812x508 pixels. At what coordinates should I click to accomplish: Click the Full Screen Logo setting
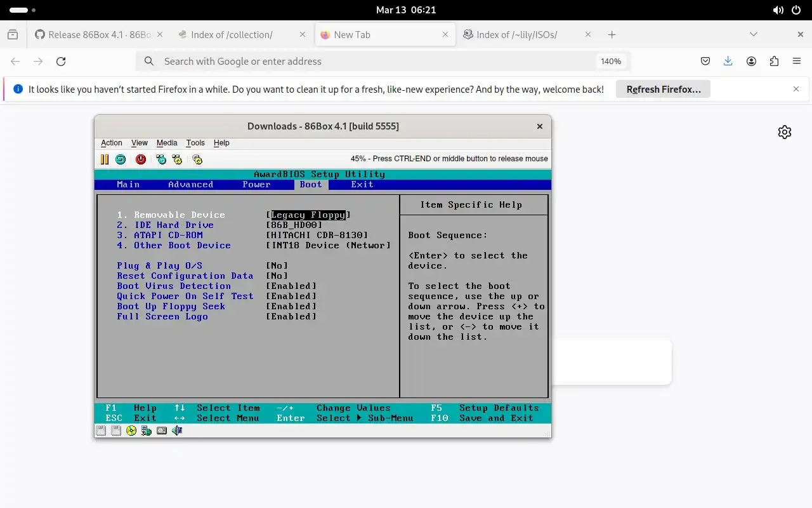tap(162, 317)
